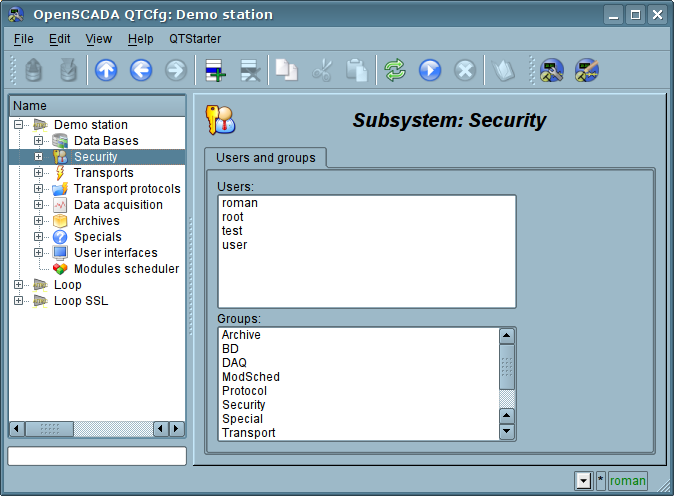Collapse the Demo station tree node
The width and height of the screenshot is (674, 496).
[x=18, y=125]
